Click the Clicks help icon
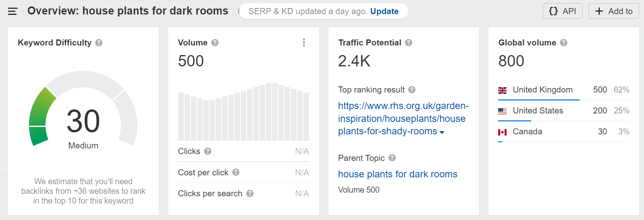644x220 pixels. pyautogui.click(x=208, y=151)
